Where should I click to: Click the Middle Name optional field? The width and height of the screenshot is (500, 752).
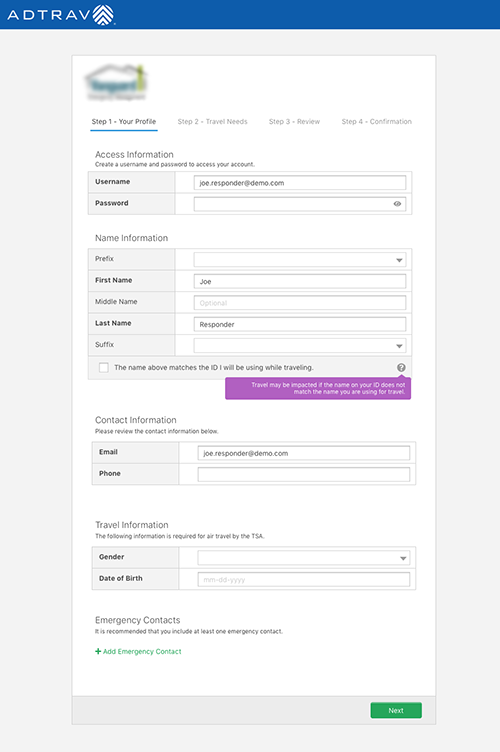click(300, 303)
